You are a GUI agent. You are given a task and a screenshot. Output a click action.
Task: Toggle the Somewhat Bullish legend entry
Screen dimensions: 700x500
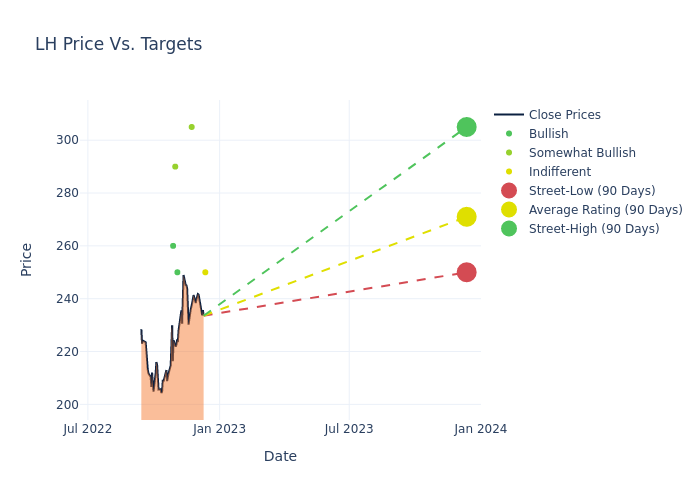click(x=582, y=153)
